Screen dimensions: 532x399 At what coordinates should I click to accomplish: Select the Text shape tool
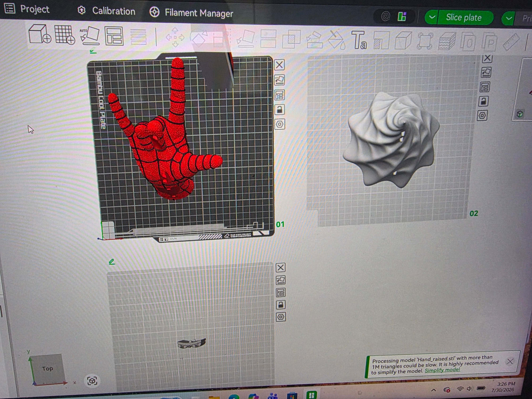[x=359, y=40]
